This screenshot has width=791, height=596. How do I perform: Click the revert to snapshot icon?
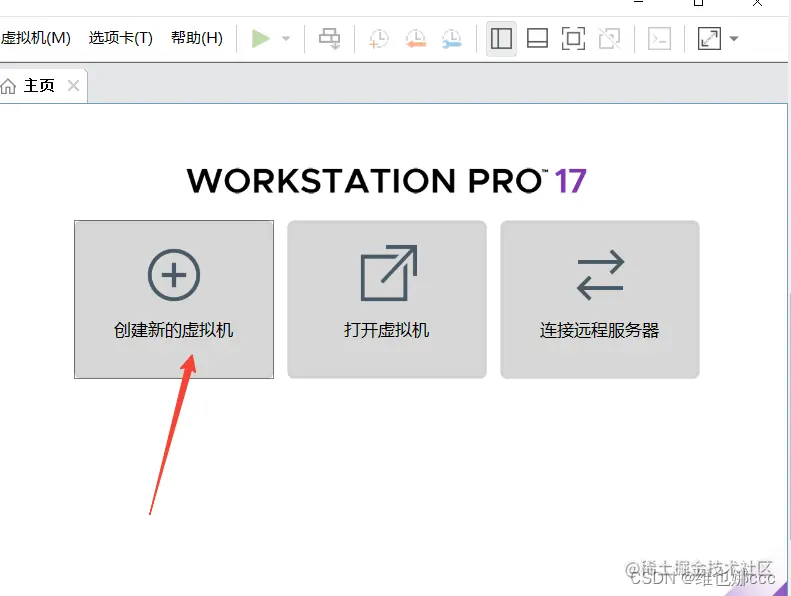[x=416, y=38]
